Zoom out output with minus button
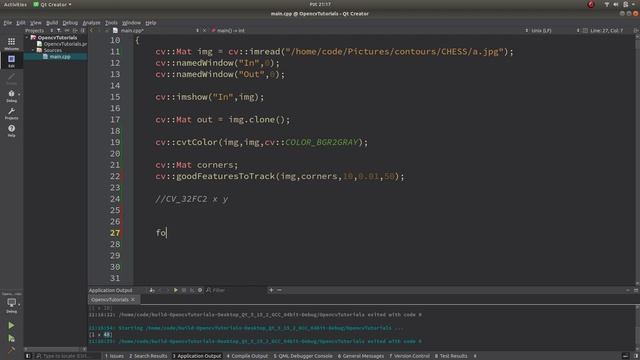 point(279,290)
